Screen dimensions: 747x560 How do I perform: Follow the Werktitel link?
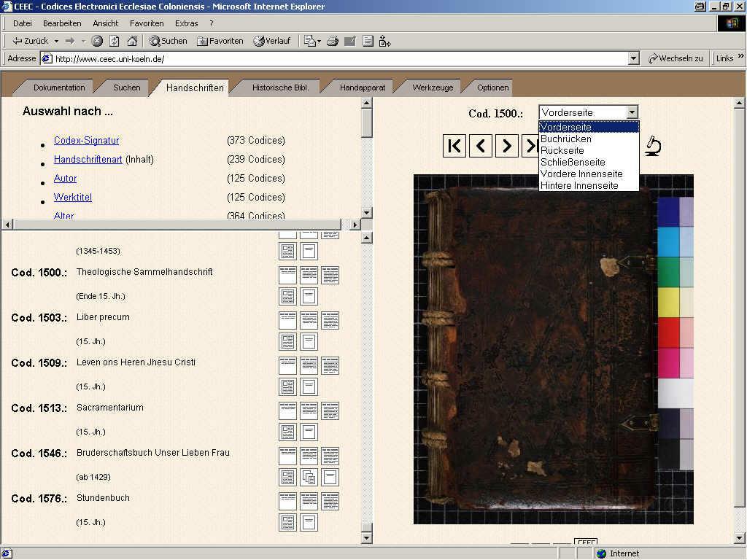pos(73,198)
